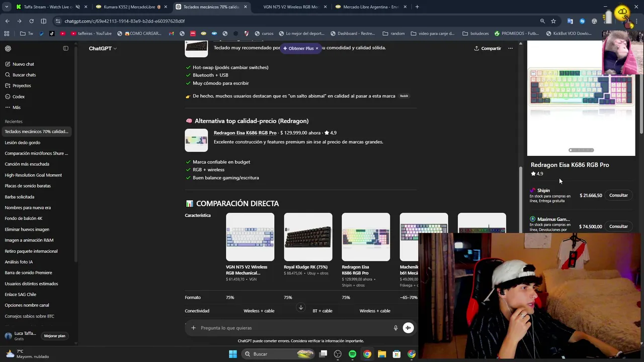Start voice mode with the waveform button
The width and height of the screenshot is (644, 362).
(x=408, y=328)
